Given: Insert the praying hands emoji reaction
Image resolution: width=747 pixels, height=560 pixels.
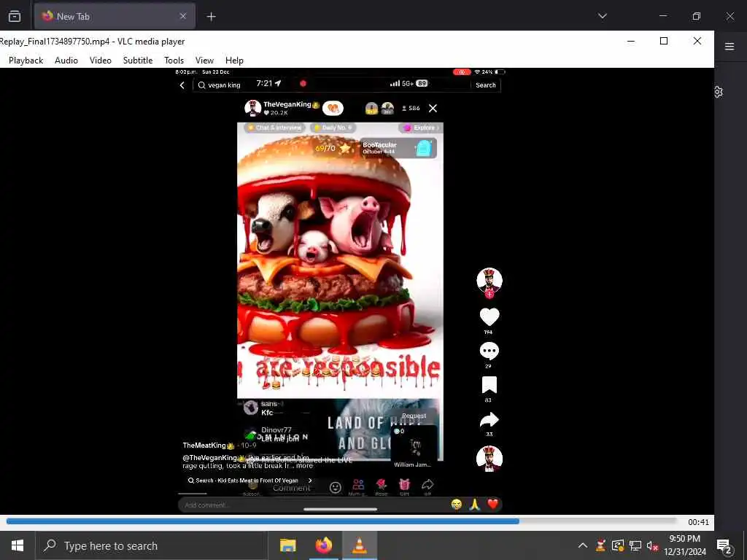Looking at the screenshot, I should pyautogui.click(x=474, y=505).
